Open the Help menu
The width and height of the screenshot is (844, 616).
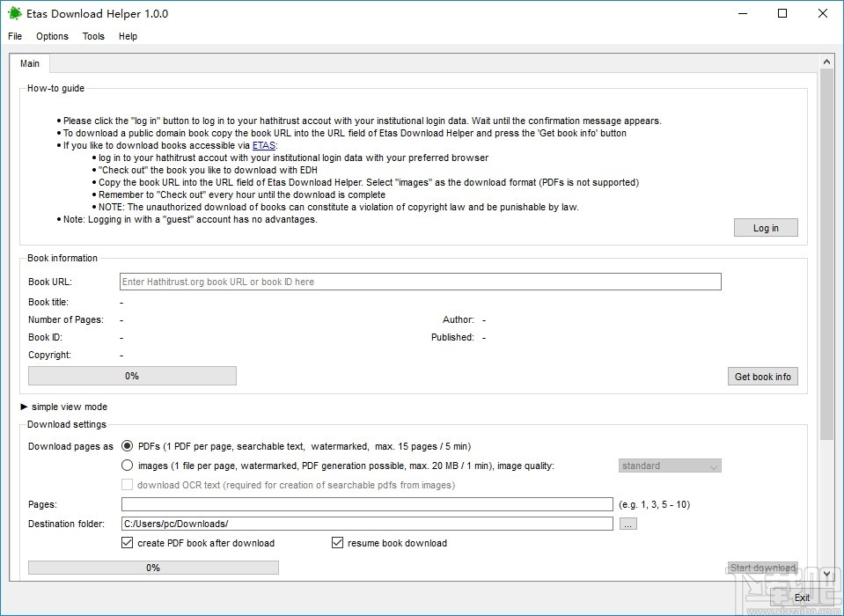tap(128, 36)
